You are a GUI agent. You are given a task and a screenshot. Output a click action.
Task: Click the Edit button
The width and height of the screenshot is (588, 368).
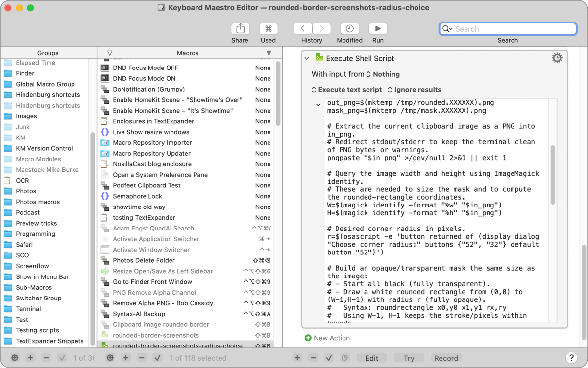(x=371, y=358)
